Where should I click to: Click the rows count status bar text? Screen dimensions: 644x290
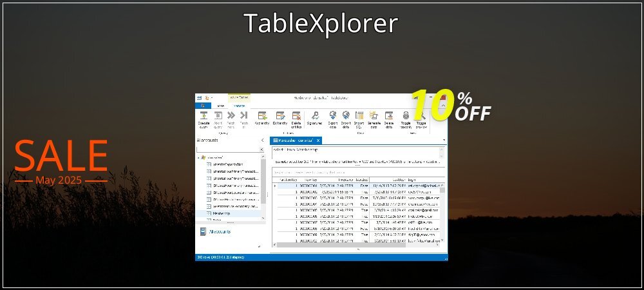[x=220, y=257]
